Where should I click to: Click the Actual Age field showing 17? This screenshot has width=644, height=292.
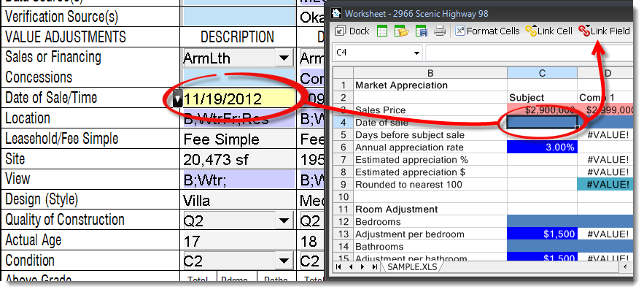click(x=238, y=241)
